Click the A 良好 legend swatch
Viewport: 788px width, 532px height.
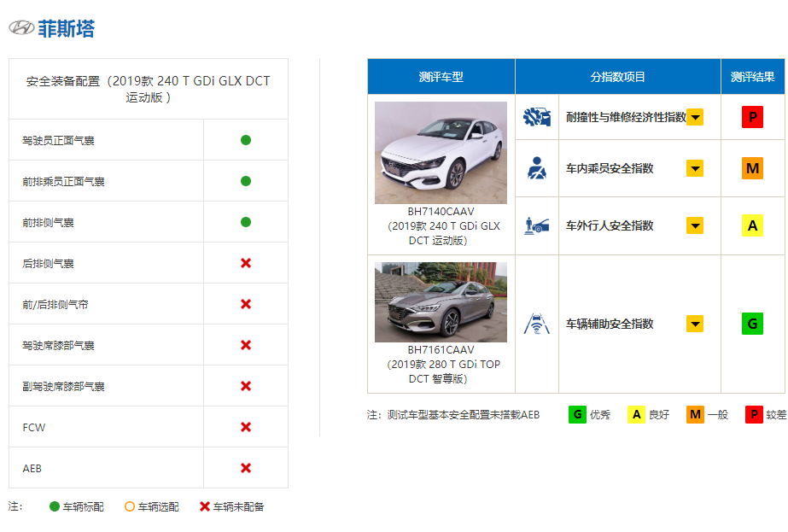(636, 415)
